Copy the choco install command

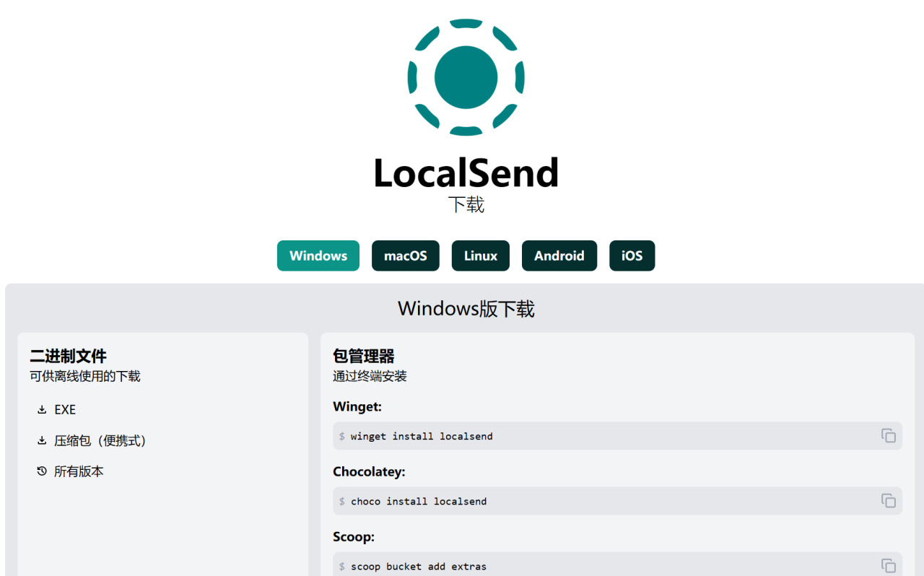(889, 501)
